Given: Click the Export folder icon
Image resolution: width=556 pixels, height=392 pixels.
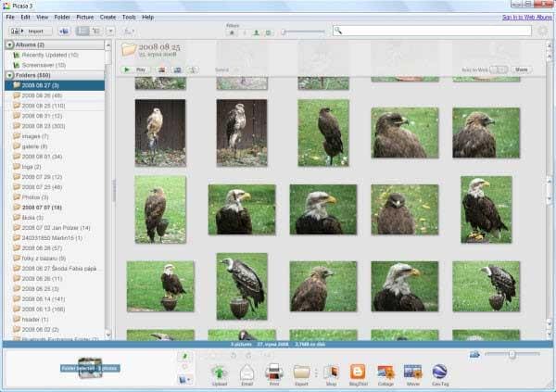Looking at the screenshot, I should [x=301, y=374].
